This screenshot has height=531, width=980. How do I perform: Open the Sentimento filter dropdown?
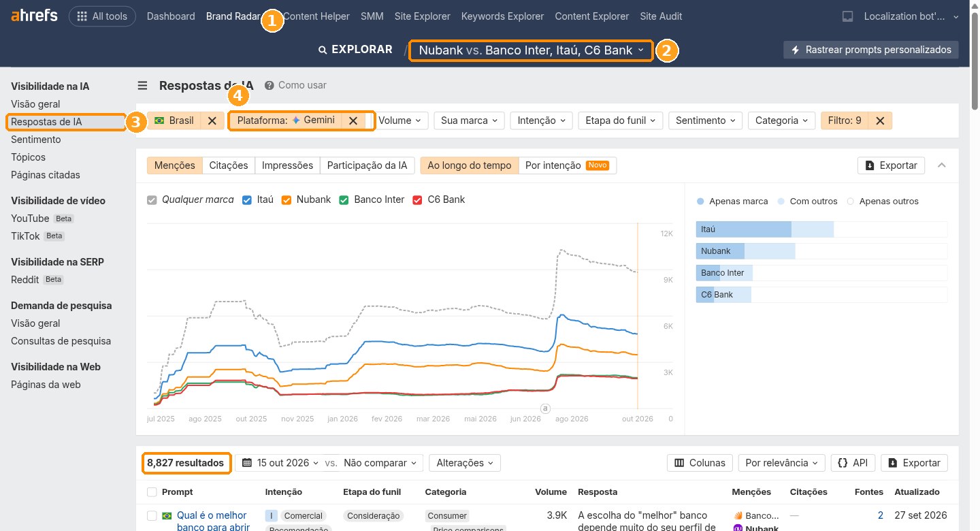click(x=706, y=120)
